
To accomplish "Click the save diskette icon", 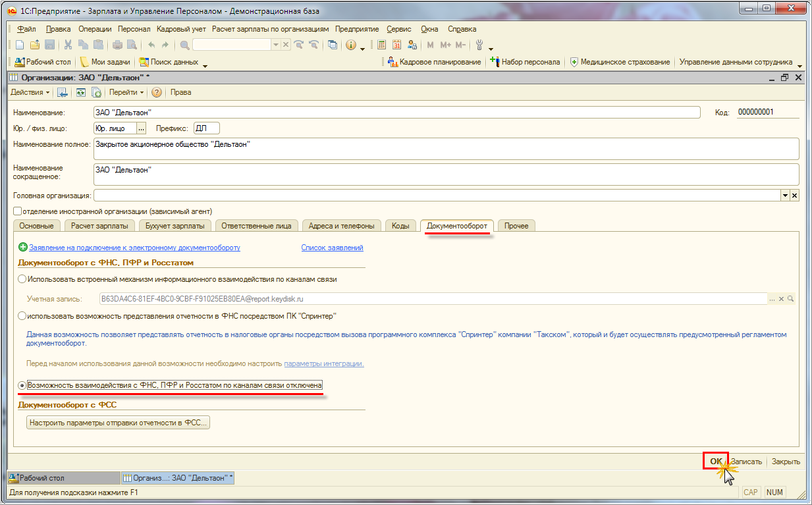I will [x=49, y=45].
